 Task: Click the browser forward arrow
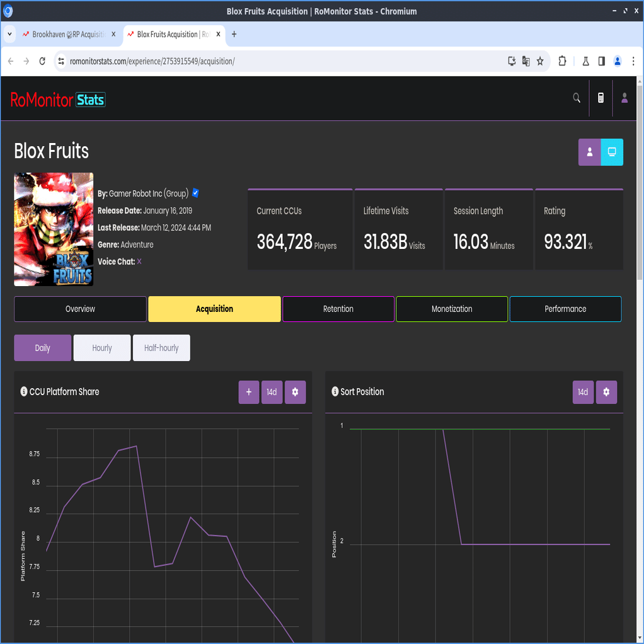(26, 61)
